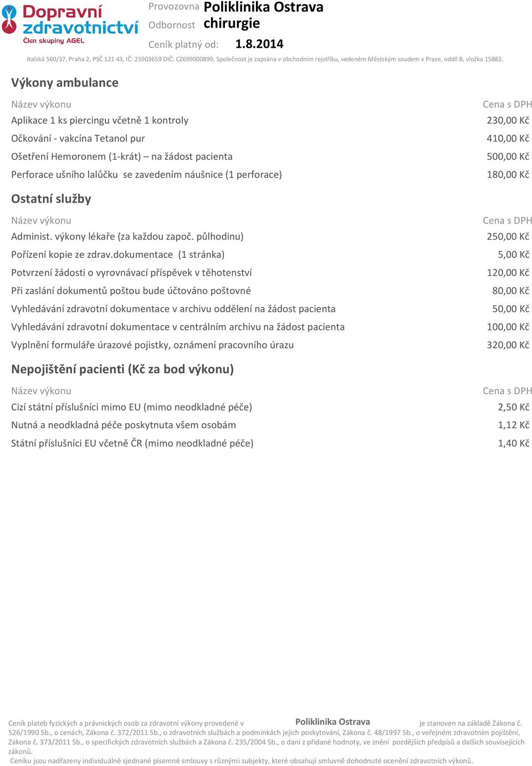Click the footer 'Poliklinika Ostrava' text
This screenshot has height=766, width=532.
point(332,722)
